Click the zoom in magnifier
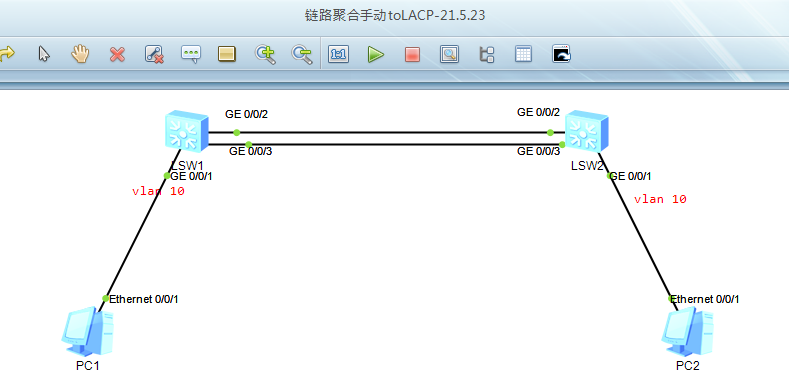789x391 pixels. (x=265, y=54)
